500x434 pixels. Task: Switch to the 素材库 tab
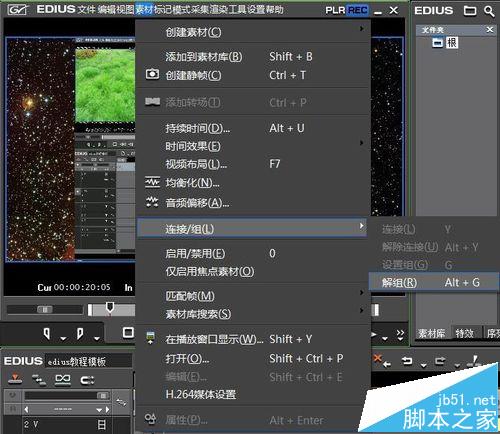(431, 333)
